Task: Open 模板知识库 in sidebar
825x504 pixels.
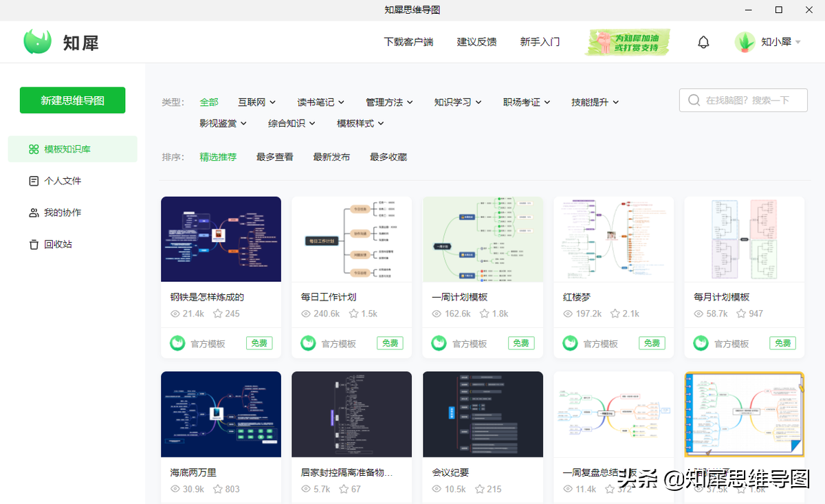Action: (72, 149)
